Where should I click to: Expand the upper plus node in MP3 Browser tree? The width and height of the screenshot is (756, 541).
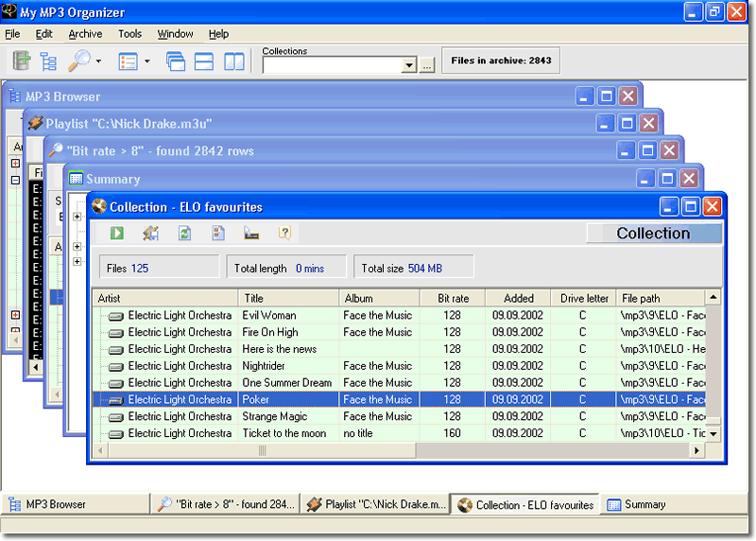click(15, 163)
